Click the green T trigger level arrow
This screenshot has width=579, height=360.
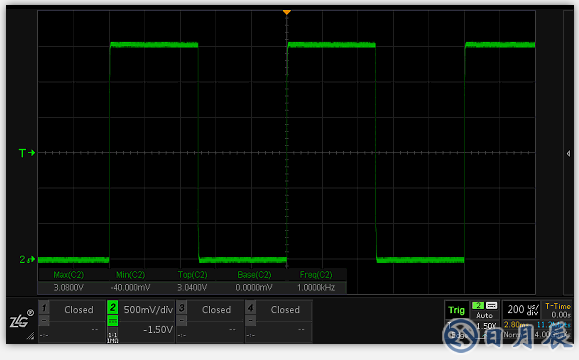[27, 153]
